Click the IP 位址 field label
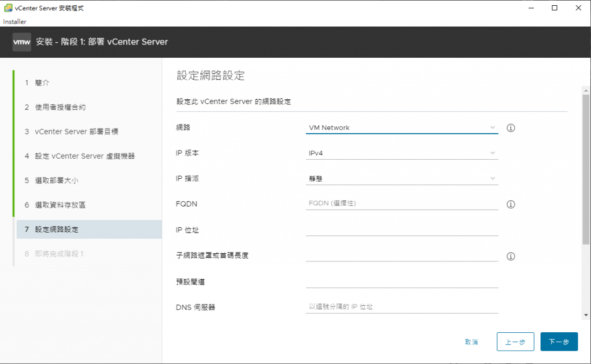This screenshot has width=591, height=364. [188, 230]
